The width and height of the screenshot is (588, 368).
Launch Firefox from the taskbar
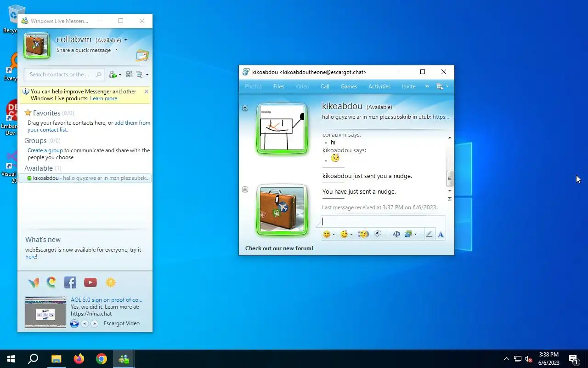pos(79,359)
